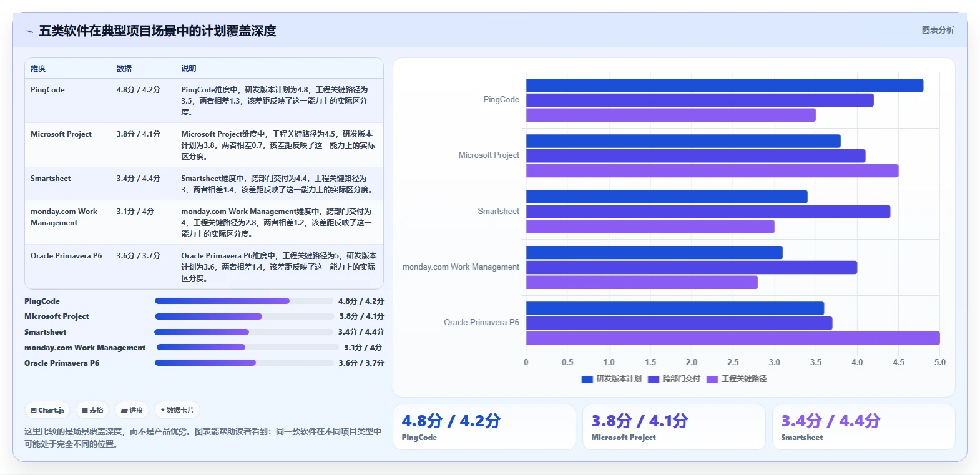Select the 表格 tag chip

click(92, 410)
